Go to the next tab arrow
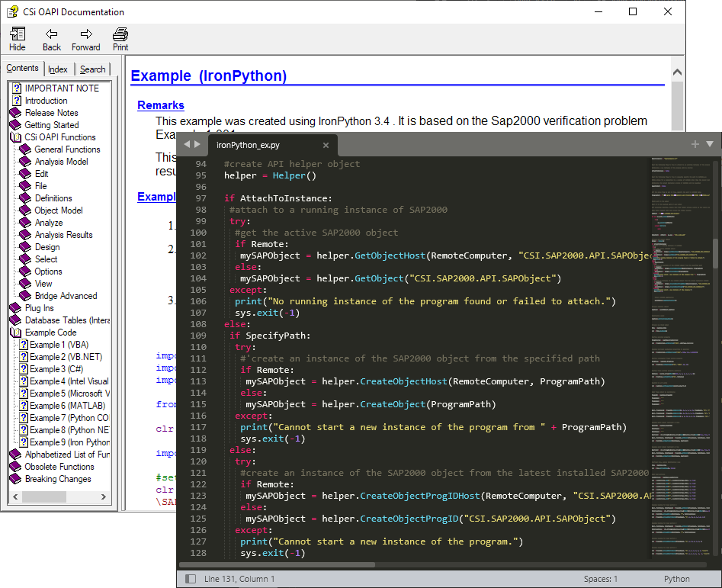 coord(197,144)
